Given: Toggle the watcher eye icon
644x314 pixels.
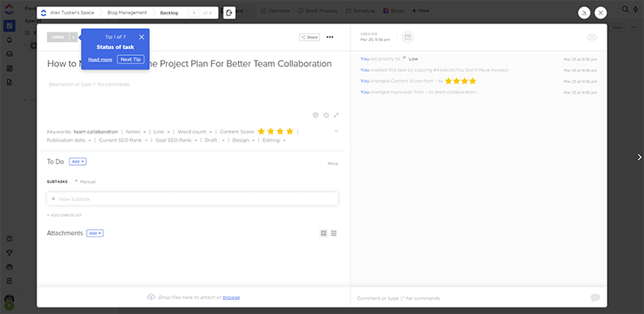Looking at the screenshot, I should click(591, 37).
